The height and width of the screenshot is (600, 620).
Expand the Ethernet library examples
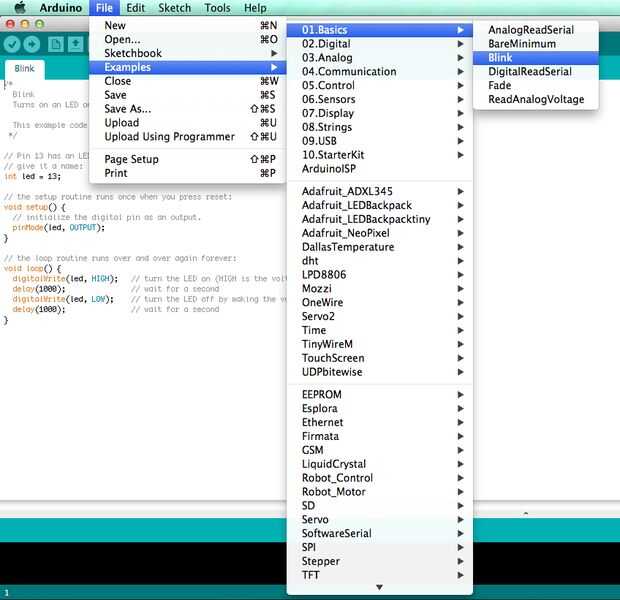point(379,422)
